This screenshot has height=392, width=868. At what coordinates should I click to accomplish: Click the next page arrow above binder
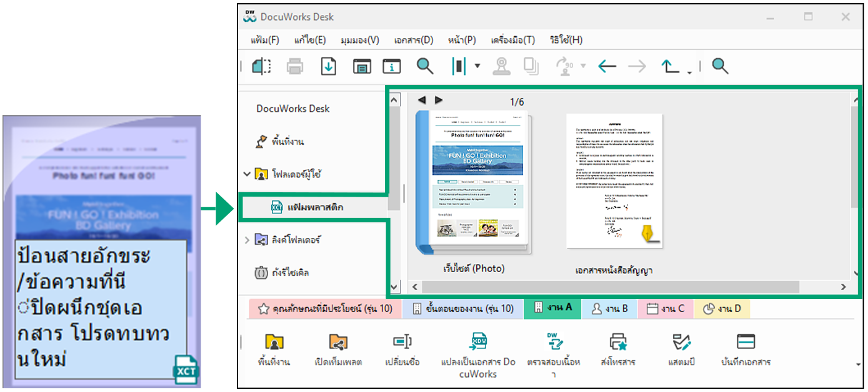point(439,100)
